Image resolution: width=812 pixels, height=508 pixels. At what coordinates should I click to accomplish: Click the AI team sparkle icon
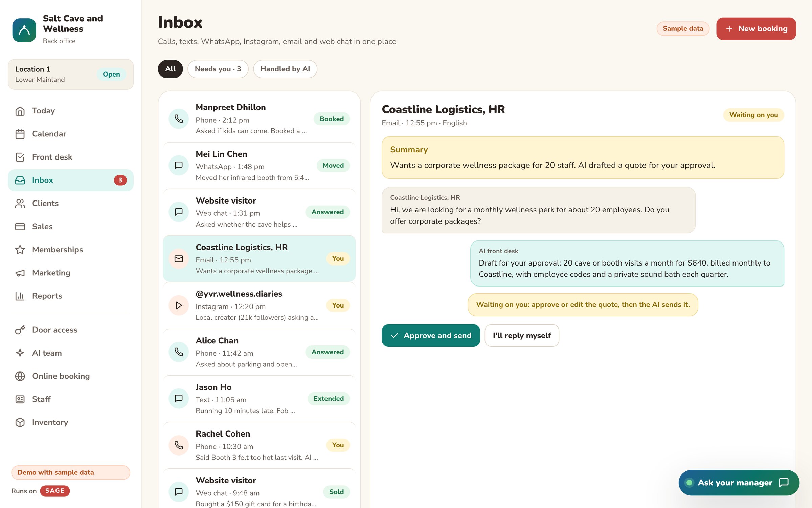(20, 353)
